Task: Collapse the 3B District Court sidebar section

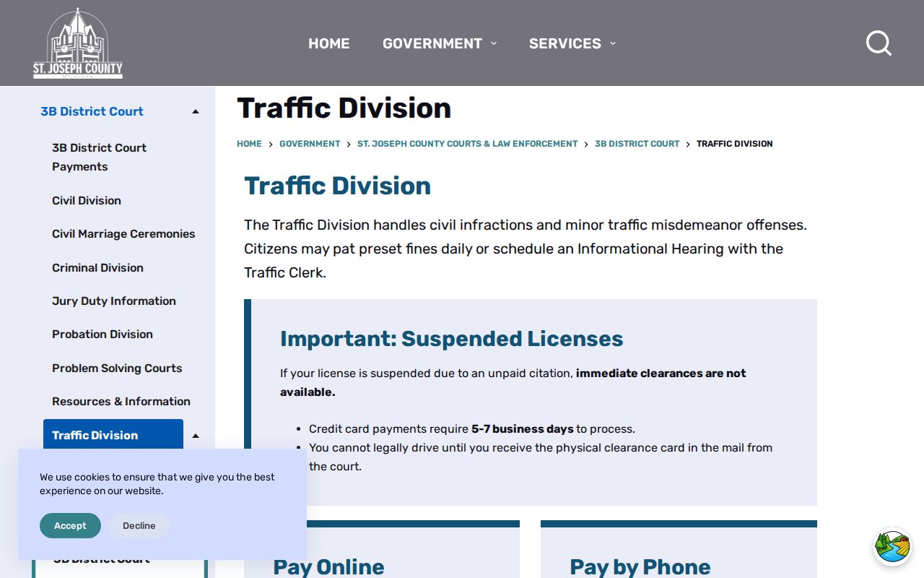Action: pos(196,111)
